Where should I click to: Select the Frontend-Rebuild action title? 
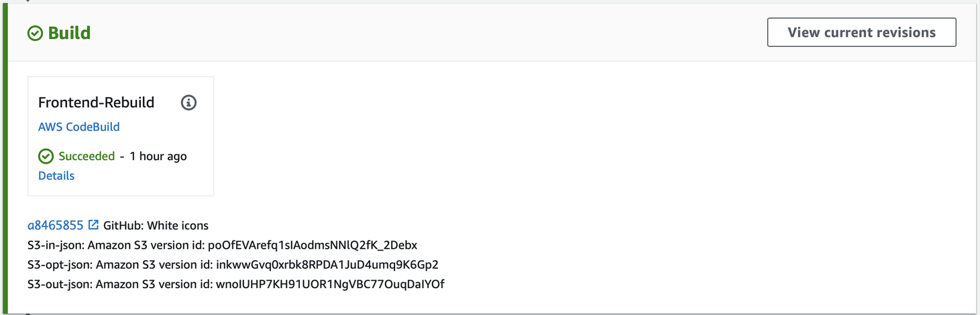coord(96,103)
